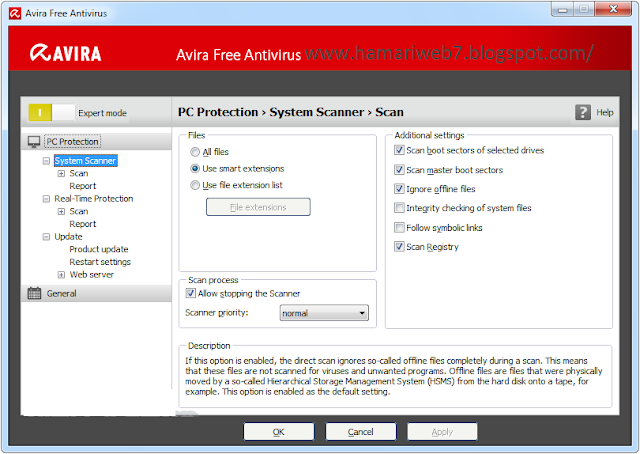Click the breadcrumb heading PC Protection › System Scanner › Scan
The width and height of the screenshot is (640, 454).
291,112
